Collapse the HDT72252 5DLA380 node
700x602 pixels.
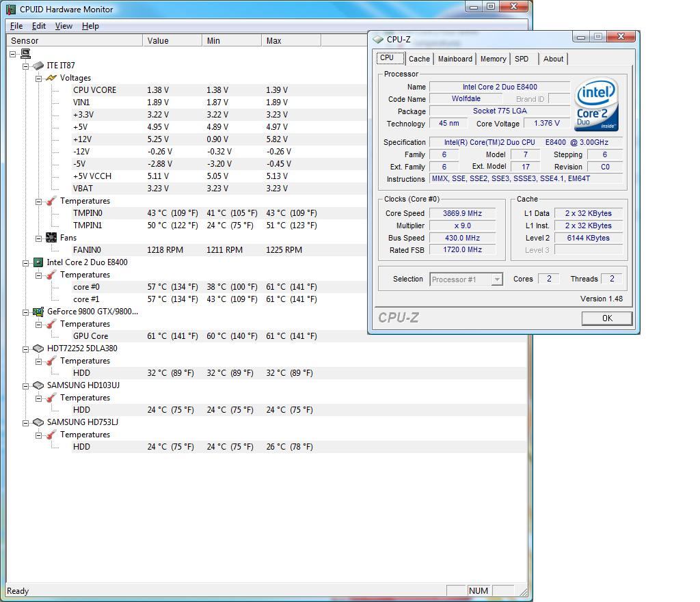pos(25,349)
